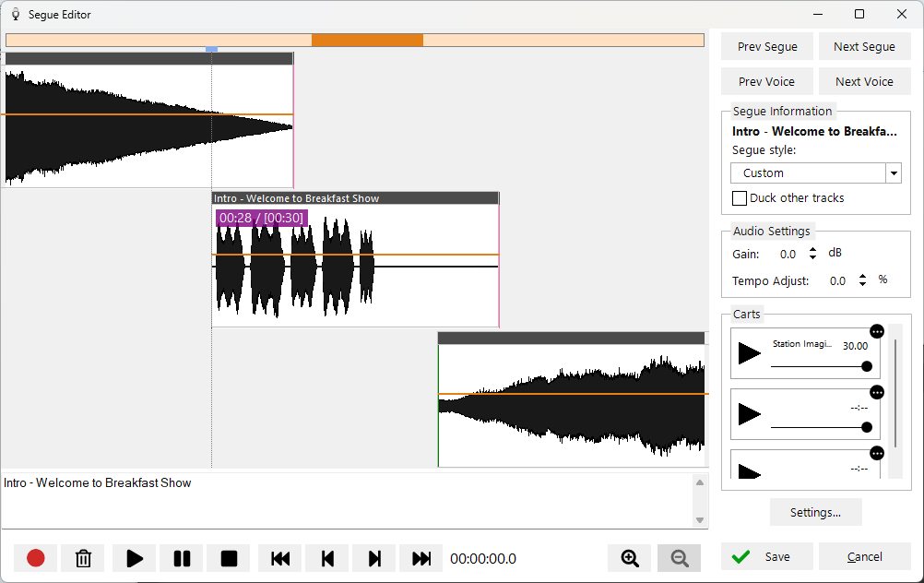This screenshot has height=583, width=924.
Task: Click the 30.00 duration on Station Imaging cart
Action: [x=855, y=346]
